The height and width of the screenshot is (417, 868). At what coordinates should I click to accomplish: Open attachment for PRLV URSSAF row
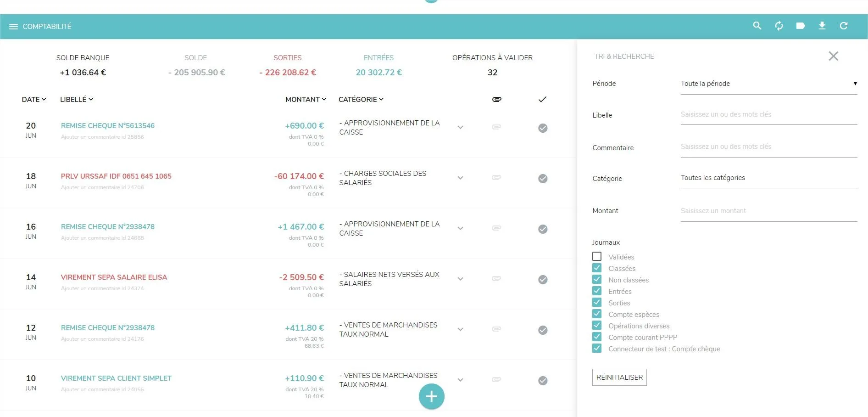[x=496, y=177]
